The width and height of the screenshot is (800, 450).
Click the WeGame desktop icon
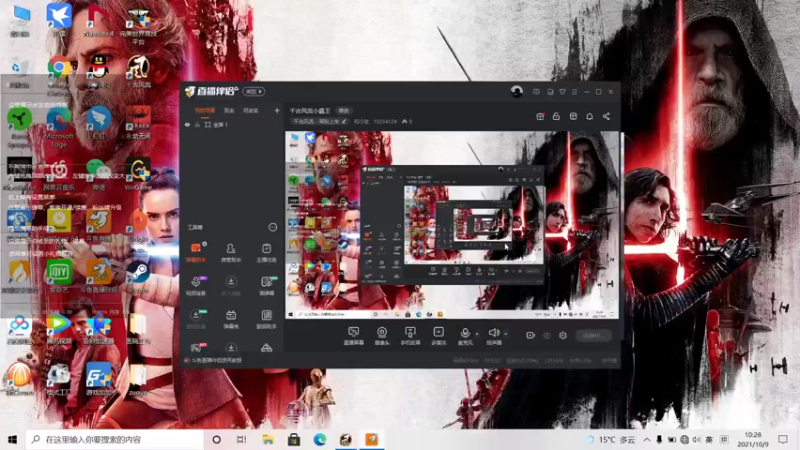(138, 173)
